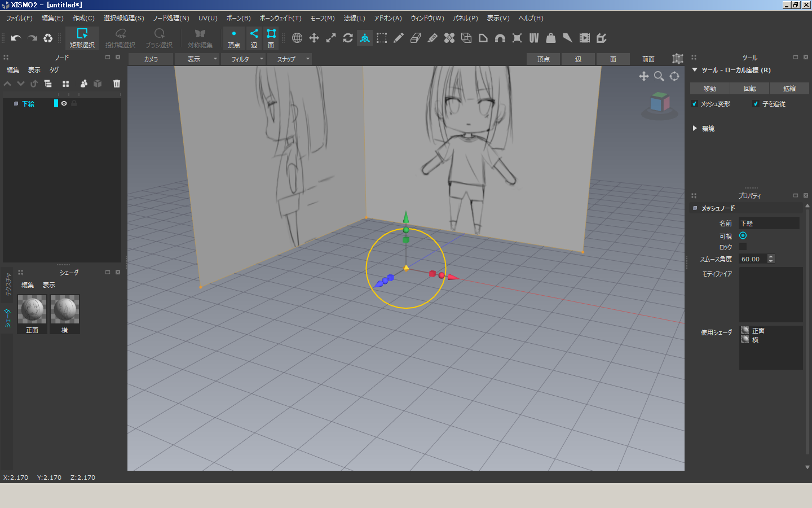Click the delete trash icon in node panel
This screenshot has height=508, width=812.
coord(117,84)
